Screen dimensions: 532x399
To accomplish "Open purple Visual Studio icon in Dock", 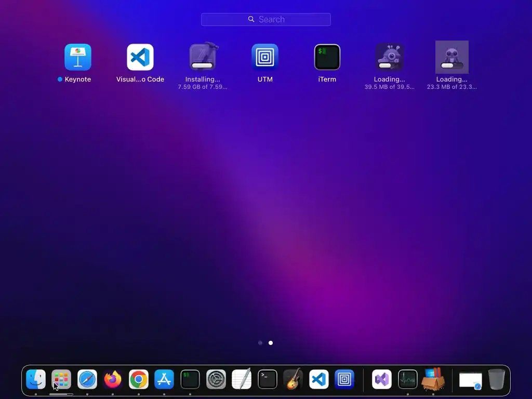I will 382,379.
